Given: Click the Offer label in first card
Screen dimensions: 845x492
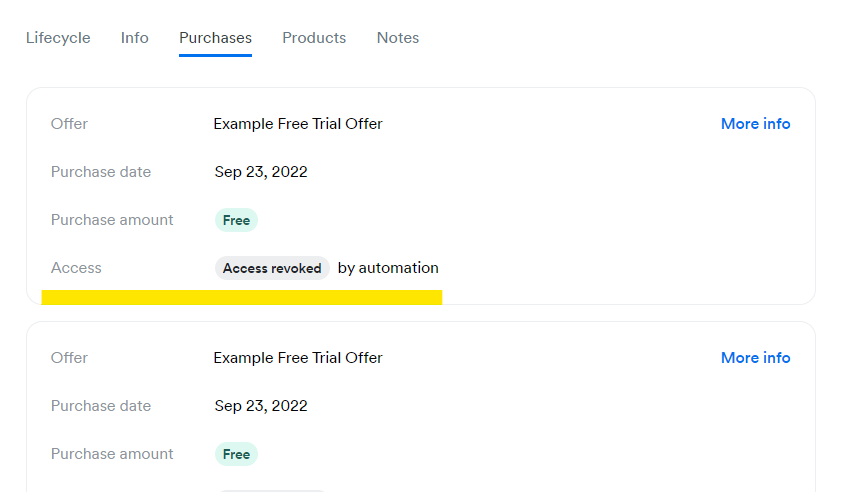Looking at the screenshot, I should pyautogui.click(x=70, y=124).
